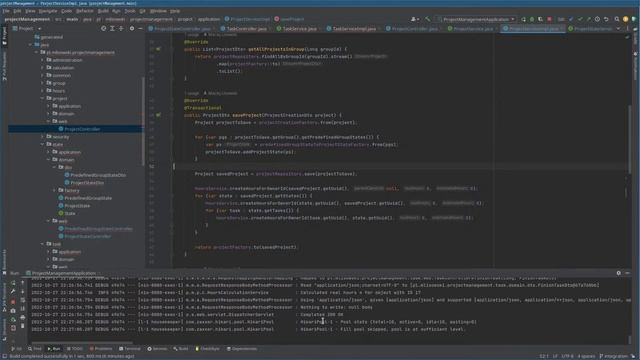Click the Expand All icon in Project panel

112,29
